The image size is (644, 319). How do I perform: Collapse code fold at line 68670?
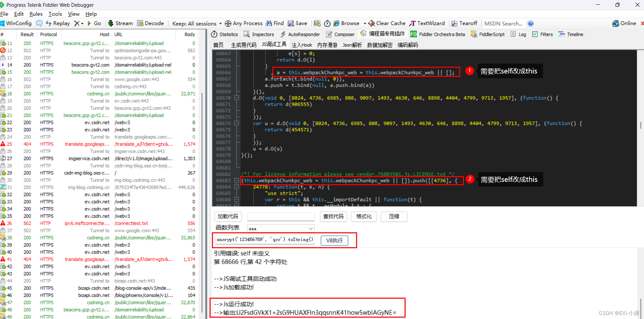[237, 98]
